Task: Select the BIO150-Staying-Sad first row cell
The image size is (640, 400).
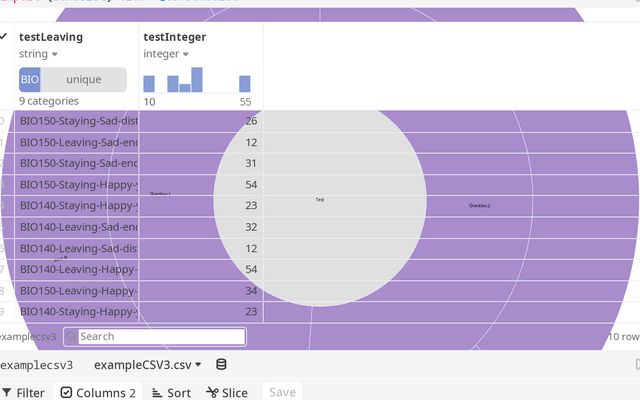Action: (x=78, y=121)
